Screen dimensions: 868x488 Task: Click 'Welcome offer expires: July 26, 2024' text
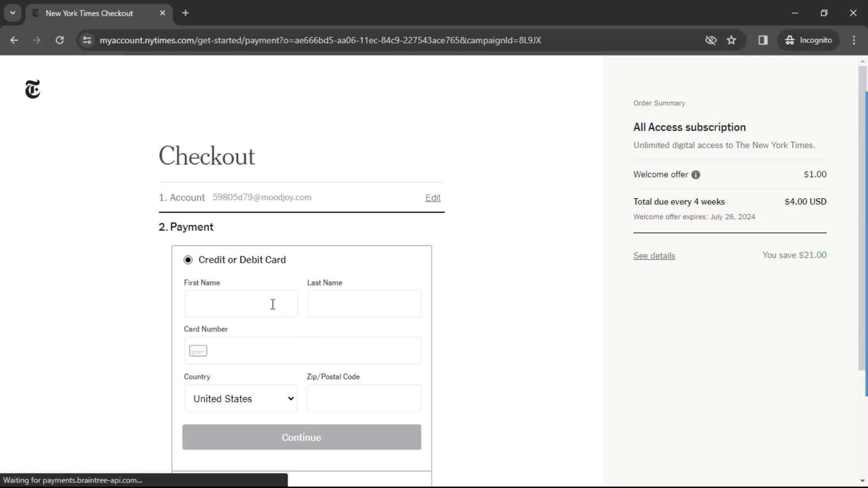coord(694,217)
